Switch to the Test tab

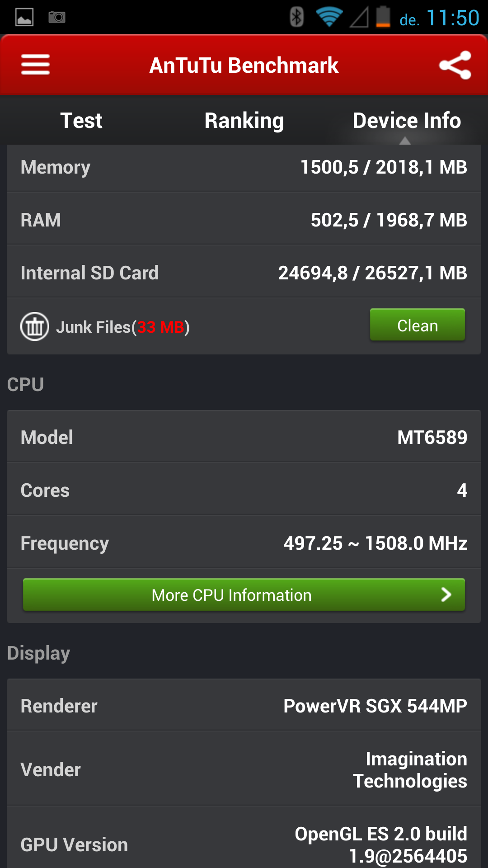tap(81, 121)
